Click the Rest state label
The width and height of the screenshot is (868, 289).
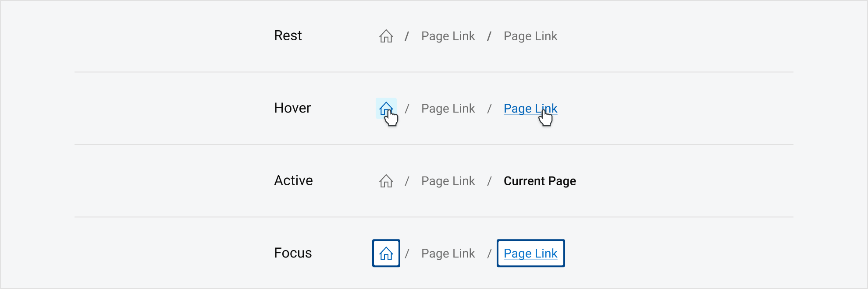(x=288, y=35)
